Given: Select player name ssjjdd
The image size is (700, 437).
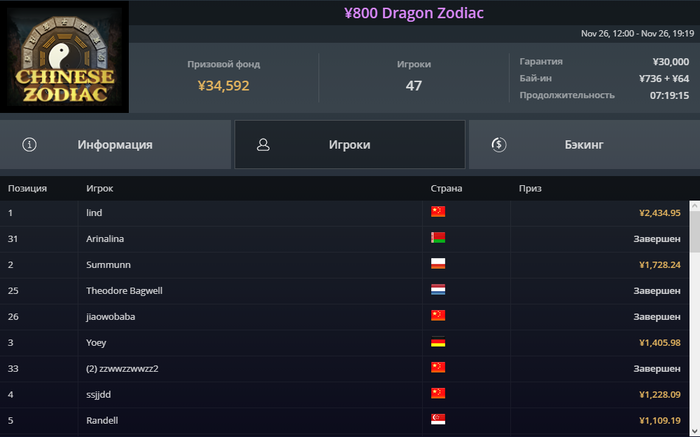Looking at the screenshot, I should click(x=98, y=395).
